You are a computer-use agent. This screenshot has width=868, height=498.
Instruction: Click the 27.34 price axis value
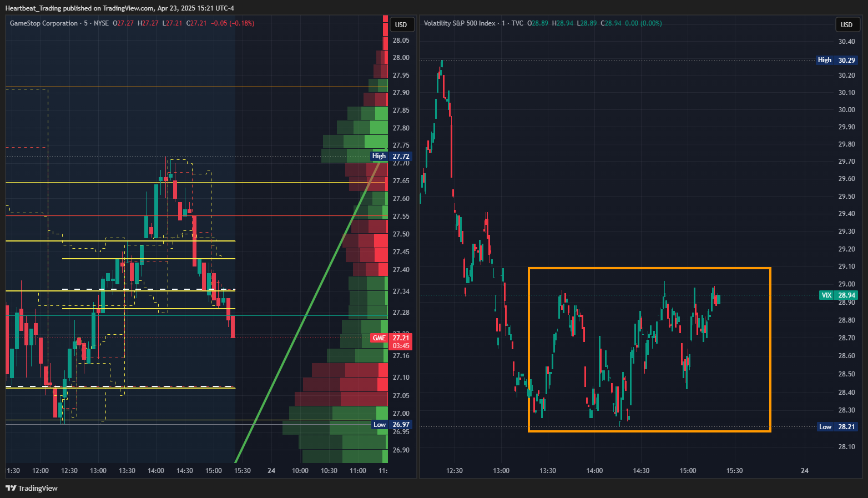coord(401,291)
